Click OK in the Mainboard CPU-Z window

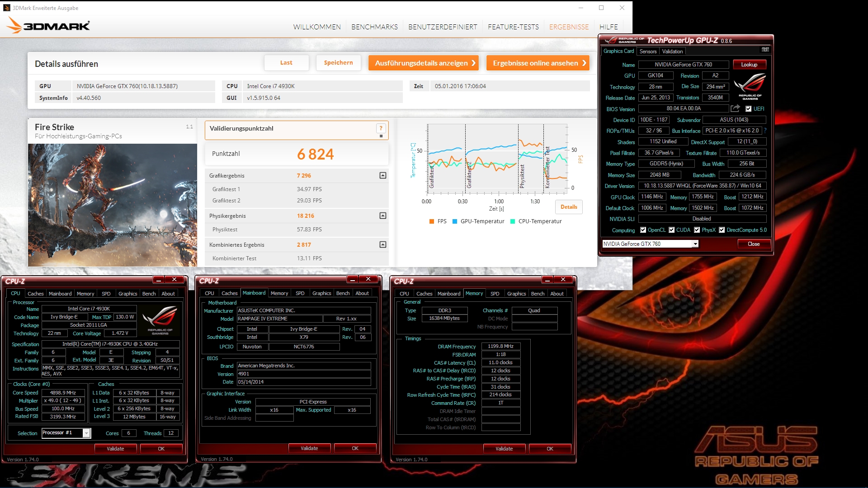point(355,448)
